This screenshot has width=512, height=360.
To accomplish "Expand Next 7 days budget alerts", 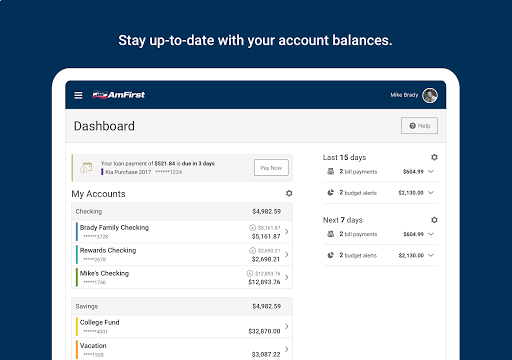I will [431, 255].
